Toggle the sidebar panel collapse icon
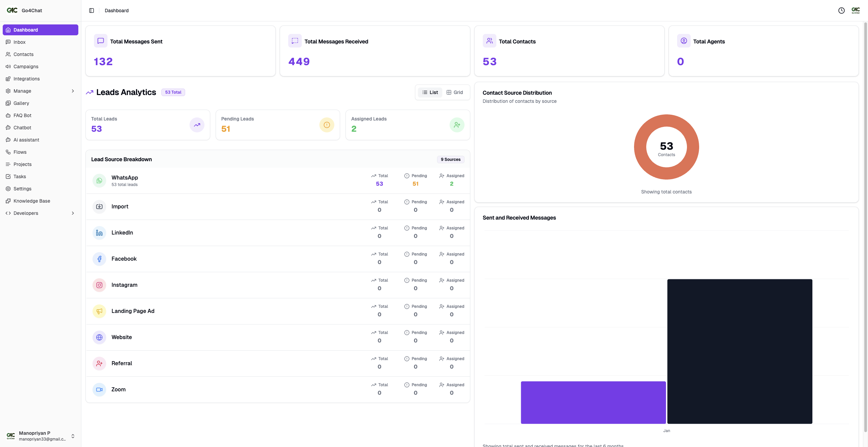 (91, 11)
